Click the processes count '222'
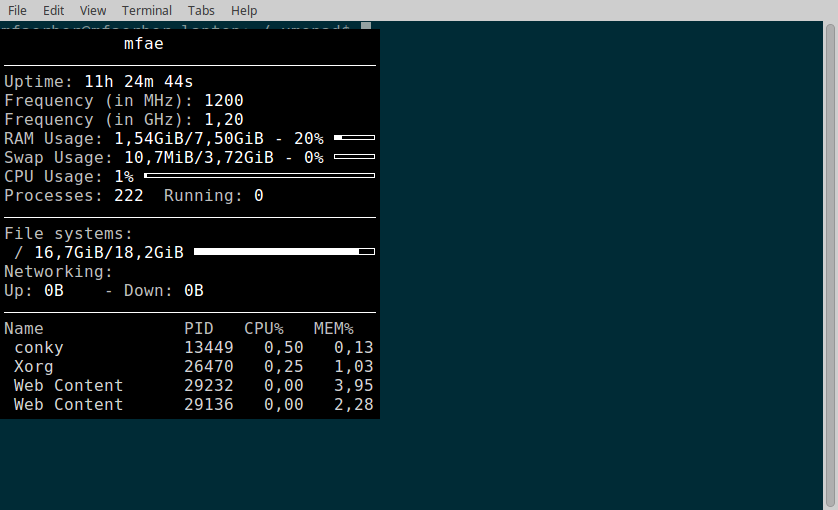Image resolution: width=838 pixels, height=510 pixels. point(129,196)
